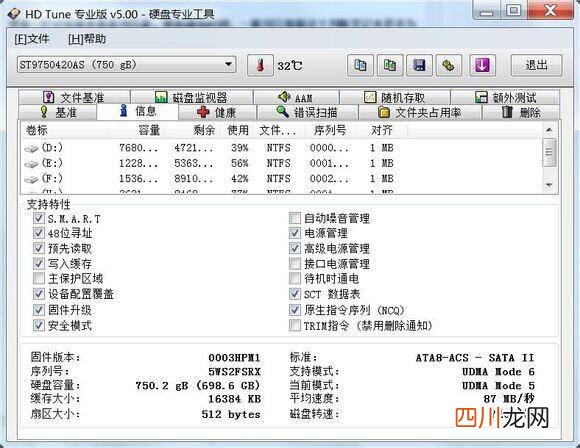
Task: Click the thermometer temperature icon
Action: pyautogui.click(x=260, y=65)
